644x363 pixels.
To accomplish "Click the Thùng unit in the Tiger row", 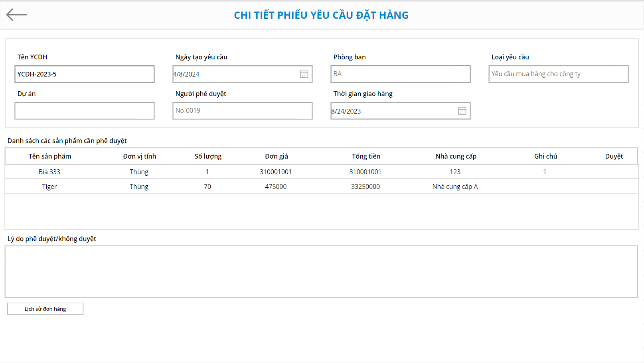I will [139, 186].
